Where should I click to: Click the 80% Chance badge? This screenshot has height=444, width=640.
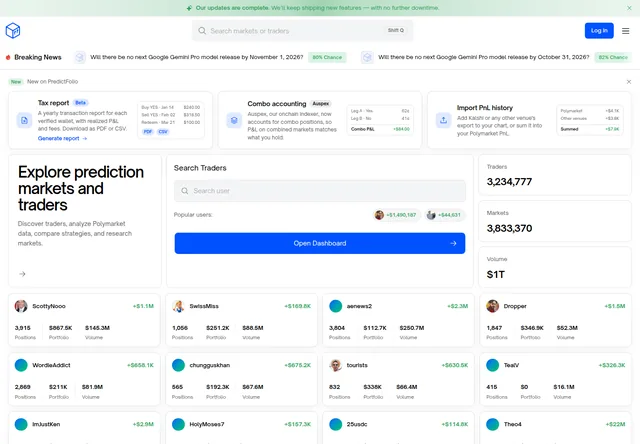[x=327, y=57]
